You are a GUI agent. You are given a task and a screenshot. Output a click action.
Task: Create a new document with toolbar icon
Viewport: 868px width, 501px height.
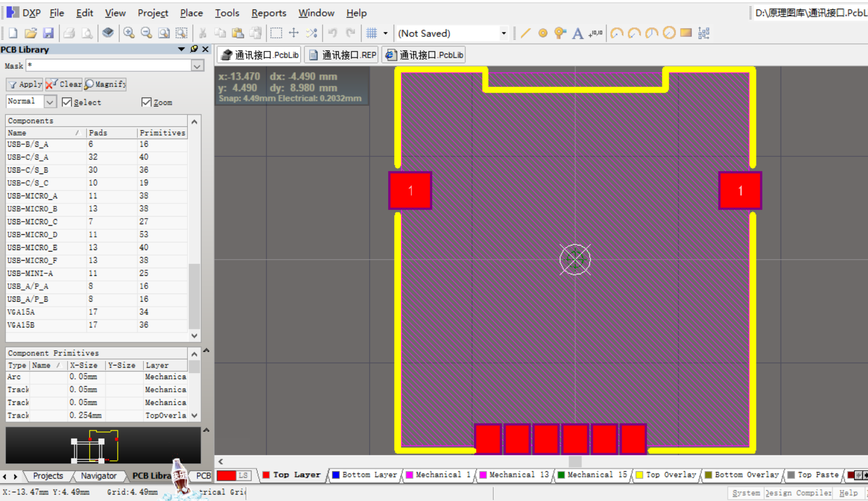point(13,33)
